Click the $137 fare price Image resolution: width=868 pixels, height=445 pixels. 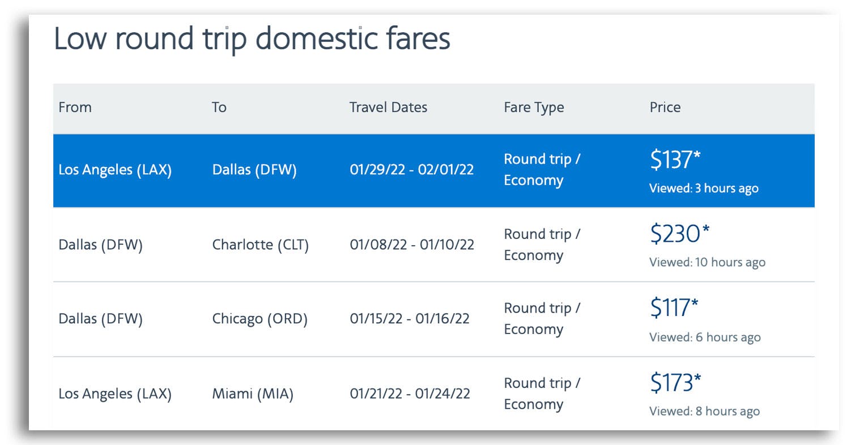click(x=675, y=160)
